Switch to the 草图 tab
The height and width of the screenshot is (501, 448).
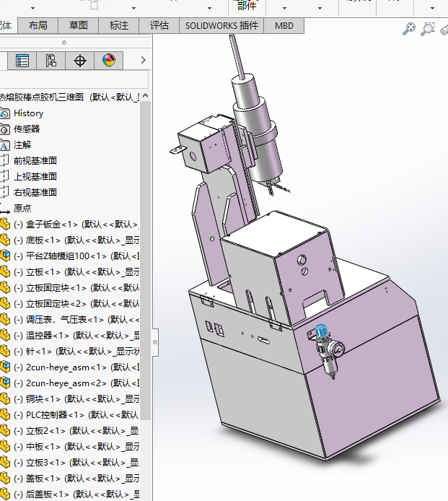(78, 25)
